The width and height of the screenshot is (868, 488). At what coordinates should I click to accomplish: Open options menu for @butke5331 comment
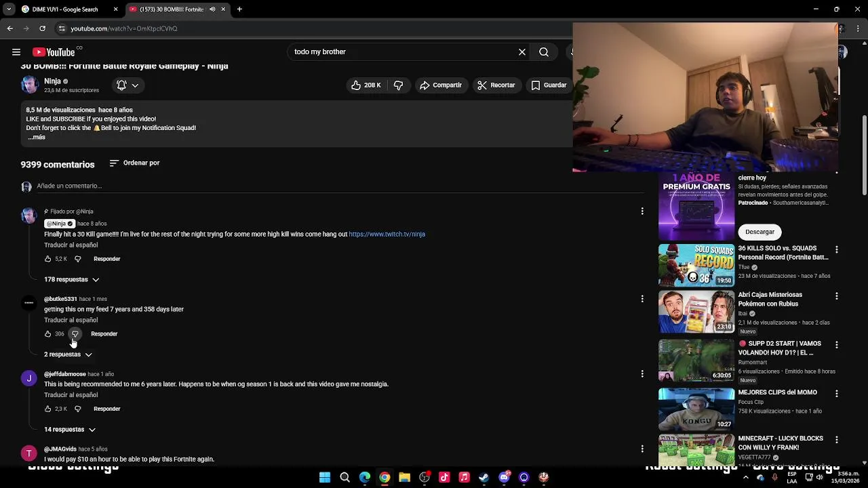tap(642, 299)
